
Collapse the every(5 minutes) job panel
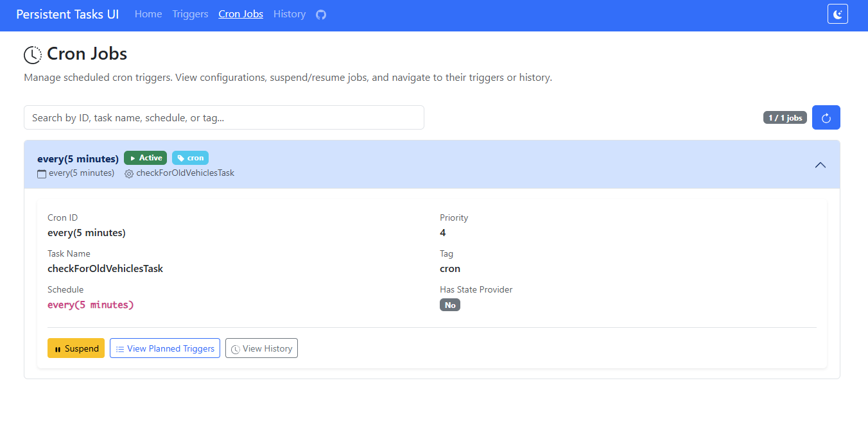pos(820,165)
